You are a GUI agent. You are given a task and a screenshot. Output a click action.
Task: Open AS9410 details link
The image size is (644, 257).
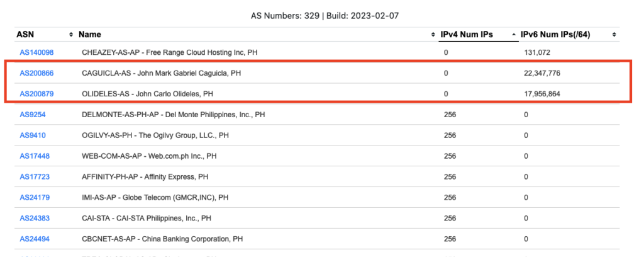tap(33, 135)
